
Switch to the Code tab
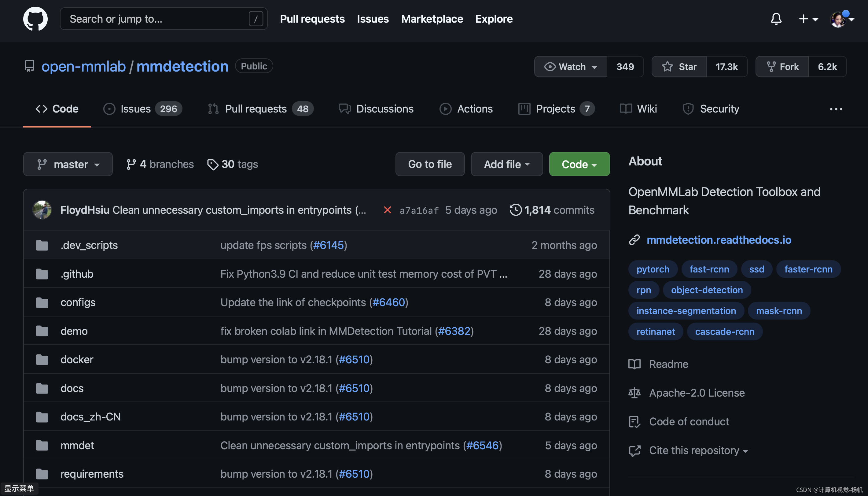coord(57,109)
